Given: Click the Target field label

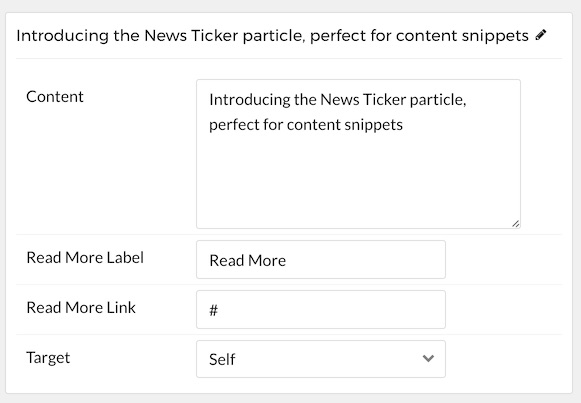Looking at the screenshot, I should click(x=48, y=358).
